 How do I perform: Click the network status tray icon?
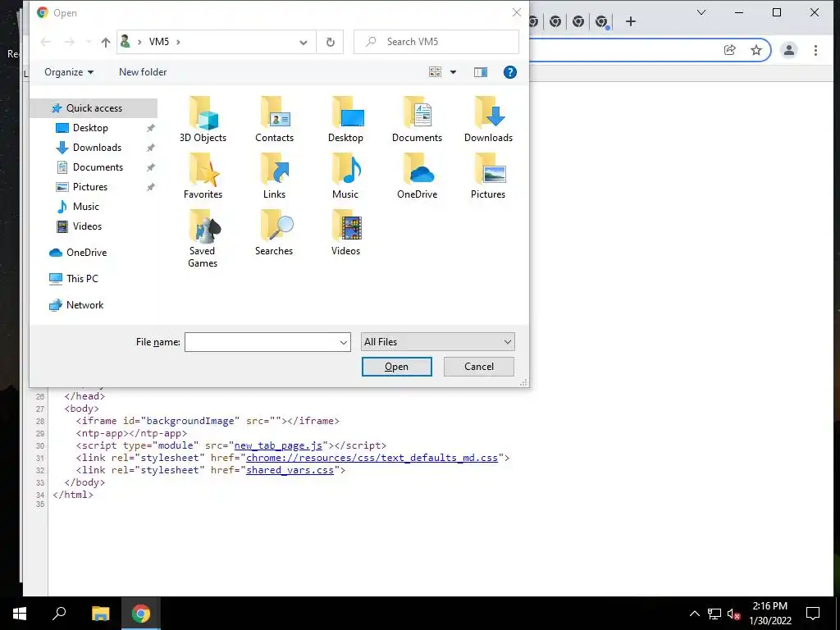(714, 614)
